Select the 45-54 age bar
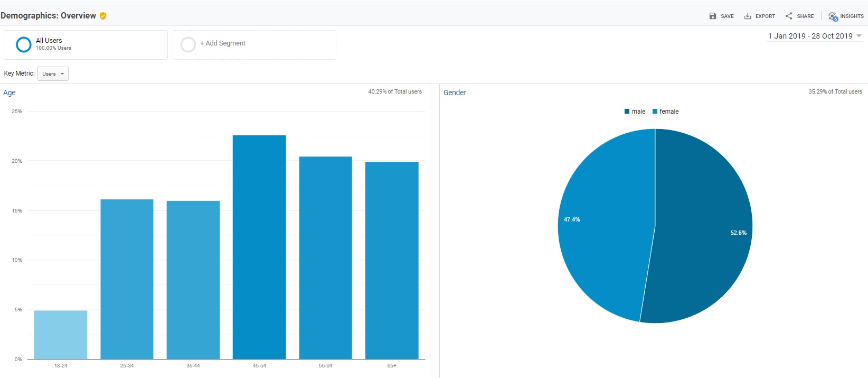The image size is (868, 378). point(259,247)
